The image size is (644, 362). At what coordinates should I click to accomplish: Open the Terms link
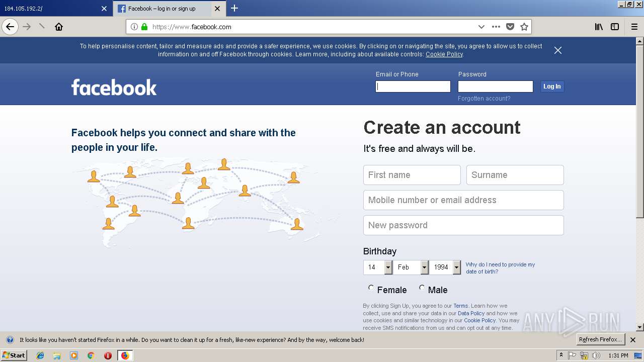click(460, 306)
